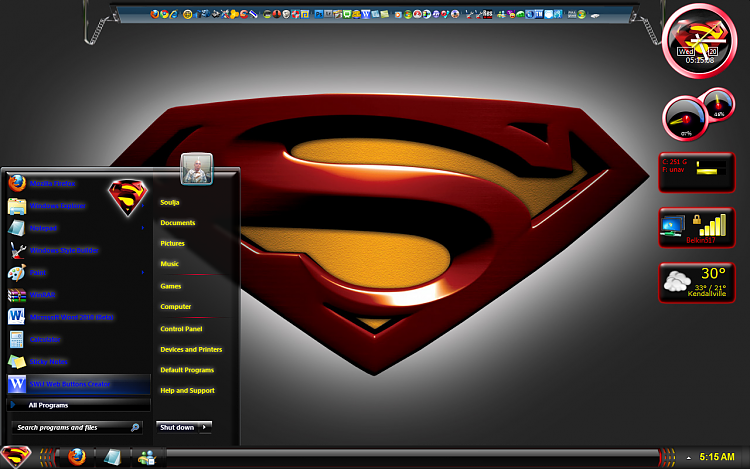Open Notepad icon on the taskbar
Viewport: 750px width, 469px height.
(x=113, y=458)
